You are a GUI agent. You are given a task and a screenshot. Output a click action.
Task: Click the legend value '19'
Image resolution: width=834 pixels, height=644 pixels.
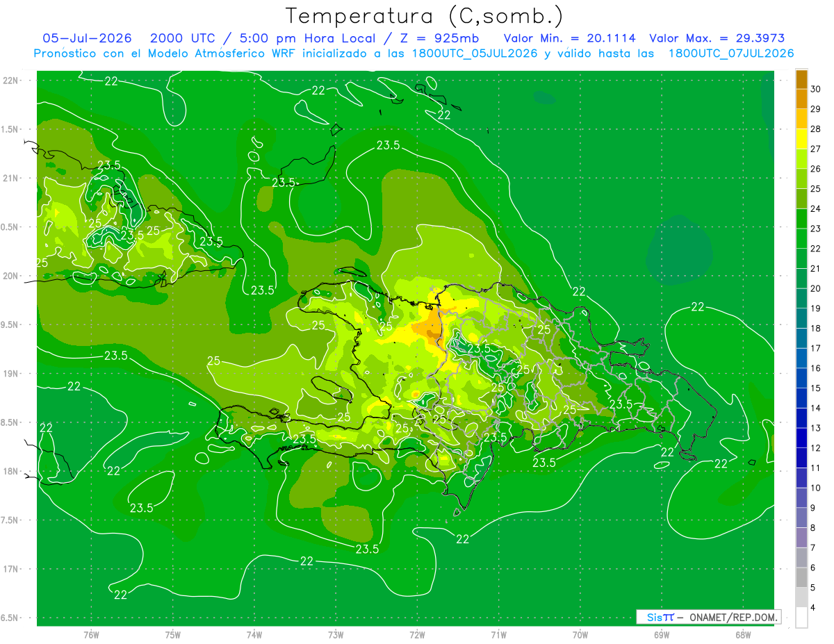pos(816,308)
